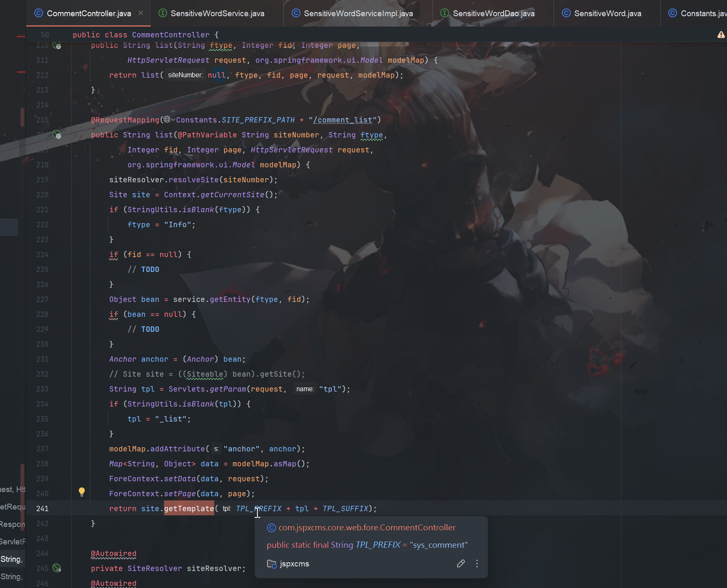
Task: Click the Spring bean gutter icon on line 245
Action: click(x=57, y=568)
